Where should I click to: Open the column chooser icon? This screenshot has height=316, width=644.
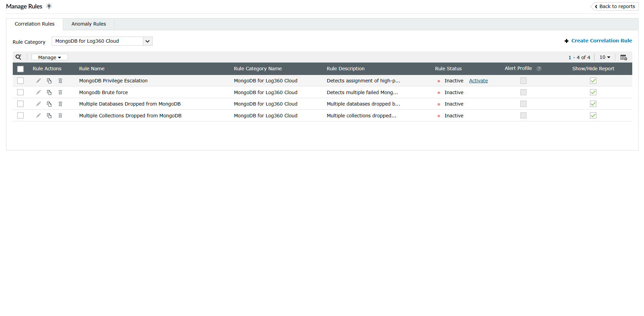pyautogui.click(x=623, y=57)
